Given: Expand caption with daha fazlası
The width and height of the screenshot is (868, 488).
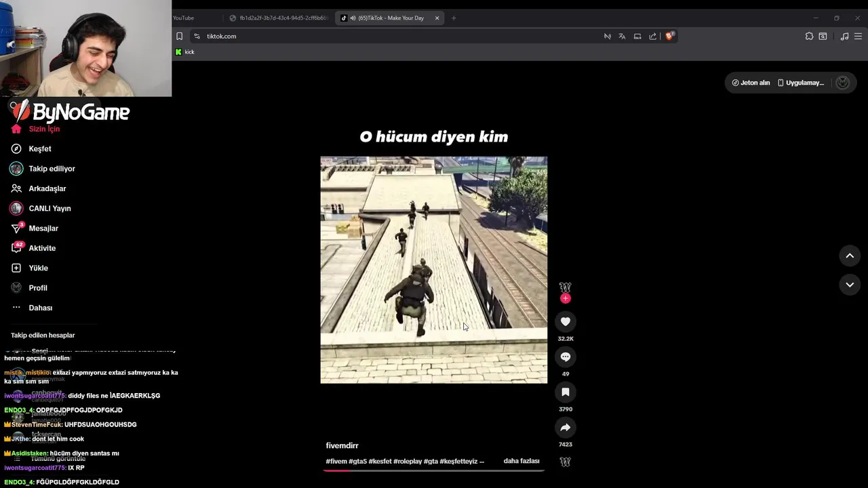Looking at the screenshot, I should pyautogui.click(x=521, y=461).
